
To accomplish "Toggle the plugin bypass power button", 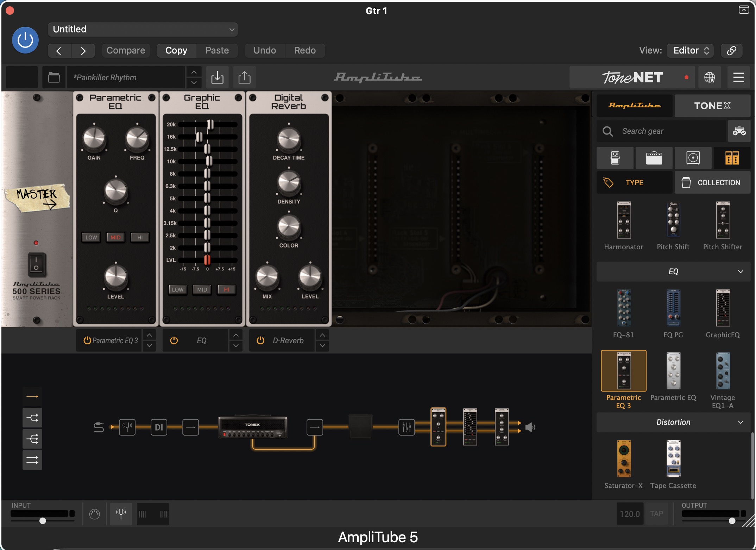I will pos(25,40).
